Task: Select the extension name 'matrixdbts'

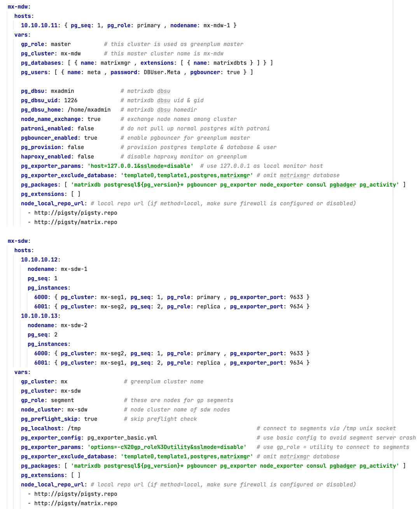Action: pyautogui.click(x=230, y=63)
